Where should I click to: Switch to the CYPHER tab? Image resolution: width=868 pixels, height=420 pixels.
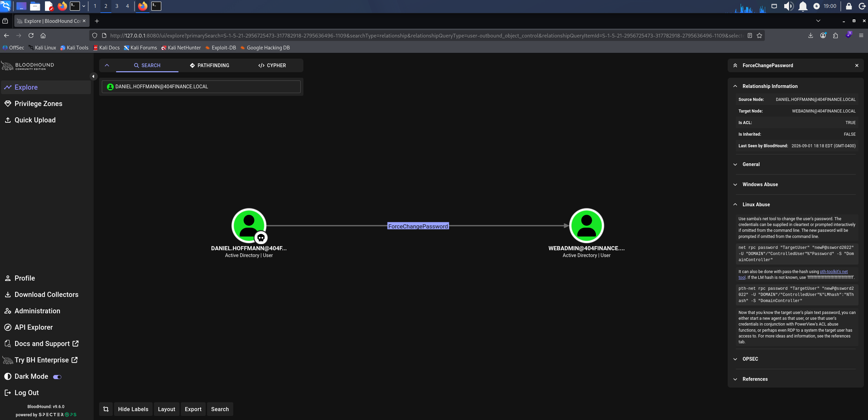272,65
